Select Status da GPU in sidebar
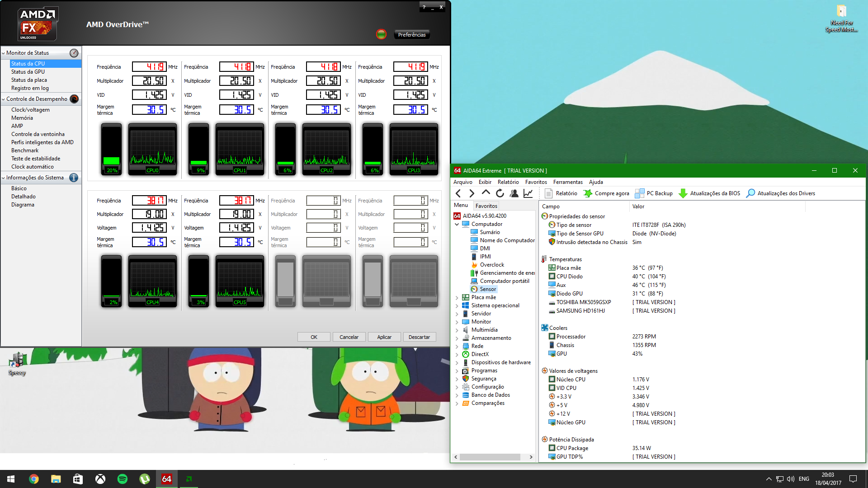This screenshot has width=868, height=488. 28,72
